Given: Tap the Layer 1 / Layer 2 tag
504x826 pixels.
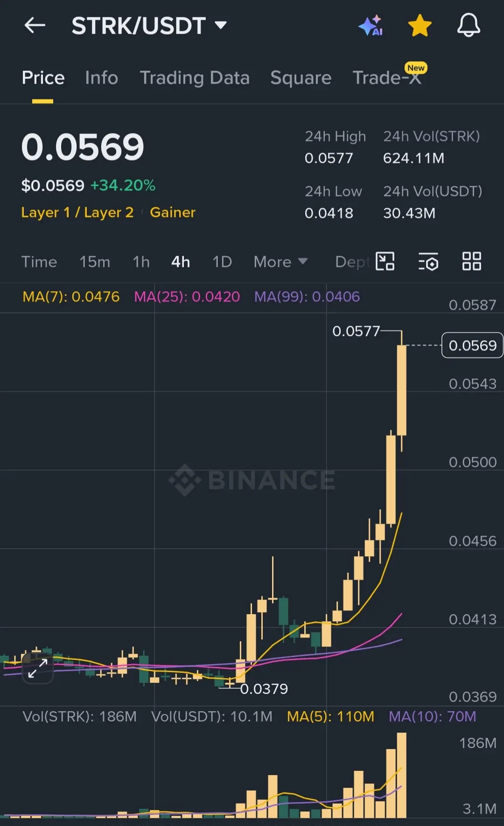Looking at the screenshot, I should [77, 212].
